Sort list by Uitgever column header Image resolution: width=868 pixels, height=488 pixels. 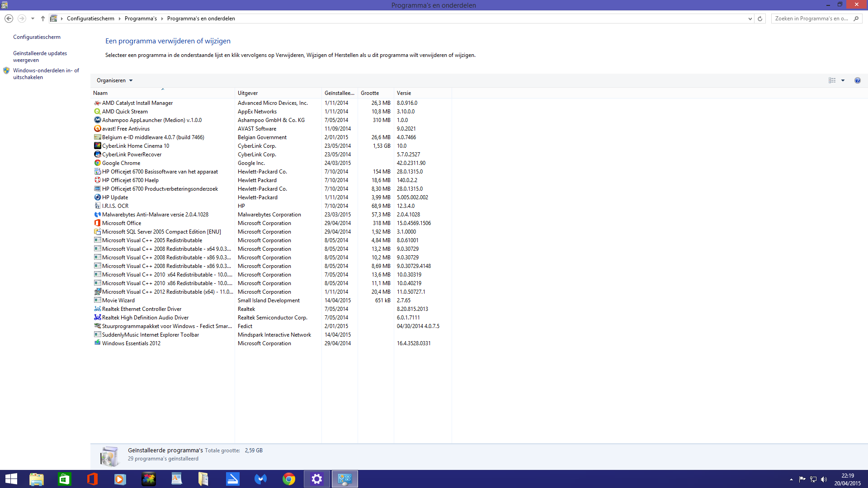coord(248,93)
